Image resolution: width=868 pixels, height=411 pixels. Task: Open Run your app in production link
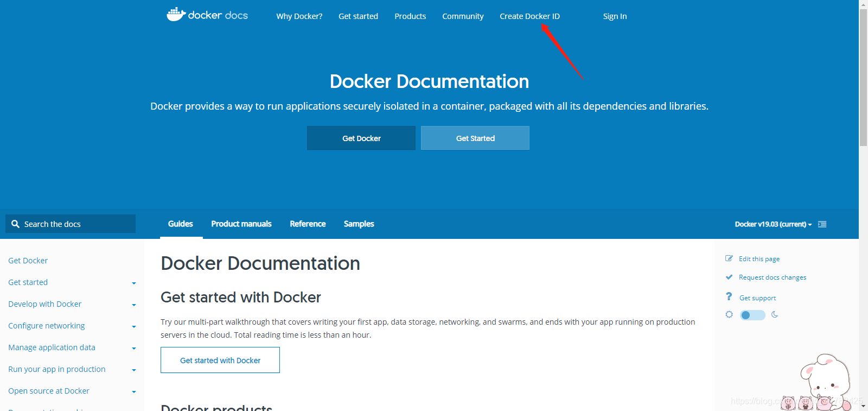[57, 369]
